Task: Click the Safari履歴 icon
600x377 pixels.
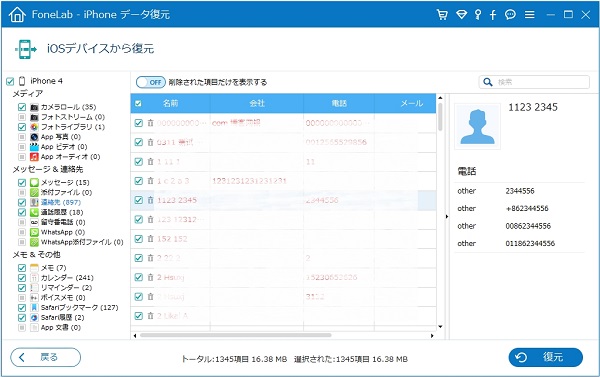Action: (x=34, y=317)
